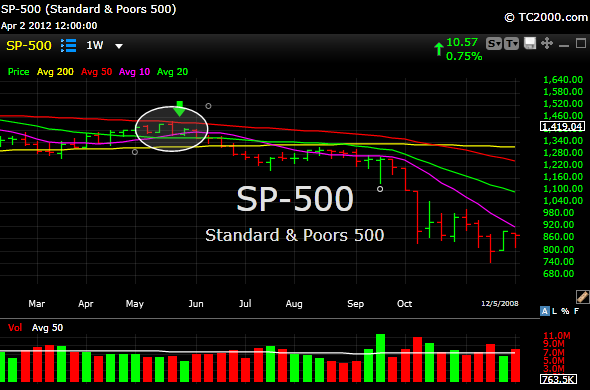Click the 1,340.00 price axis label
The width and height of the screenshot is (590, 390).
[x=563, y=140]
